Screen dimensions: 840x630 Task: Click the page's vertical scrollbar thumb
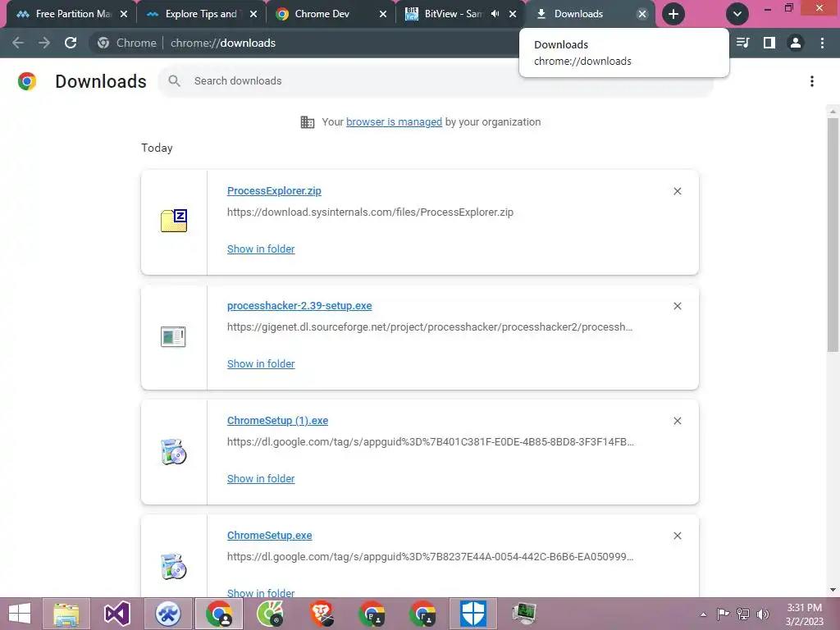[833, 235]
